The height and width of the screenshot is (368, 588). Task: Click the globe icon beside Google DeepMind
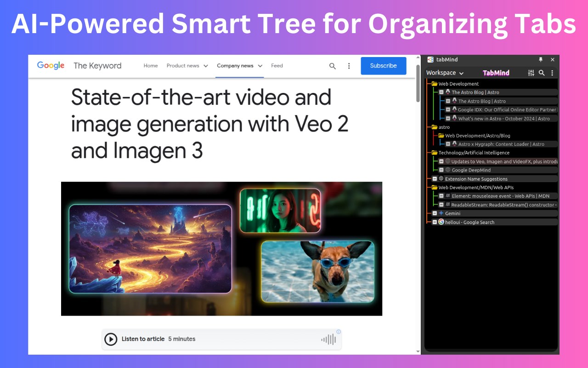[x=448, y=170]
